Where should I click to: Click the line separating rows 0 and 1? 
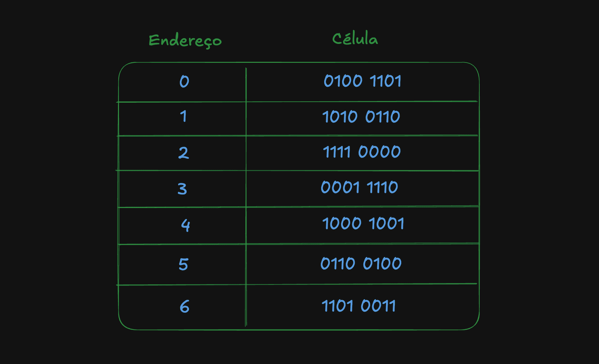pos(297,101)
